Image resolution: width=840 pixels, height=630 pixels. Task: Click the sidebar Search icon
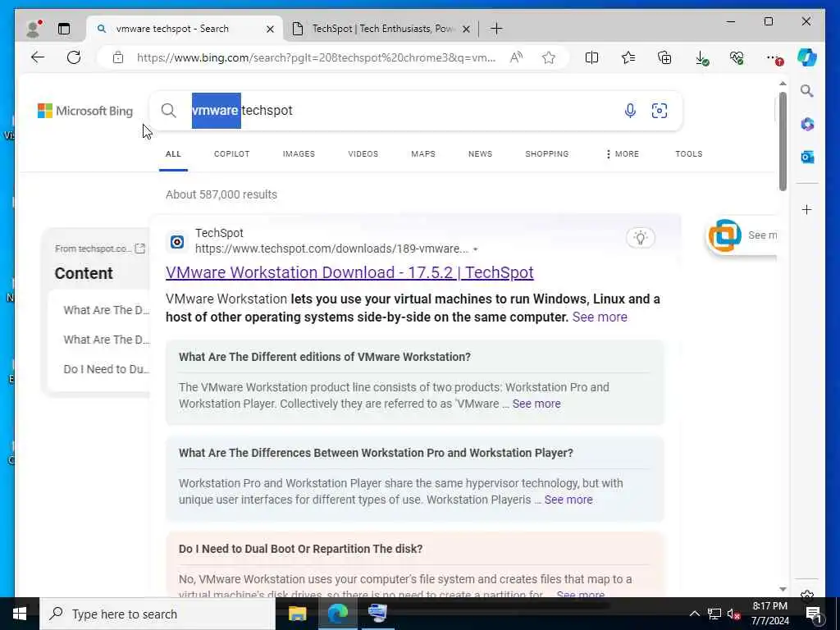(x=807, y=91)
